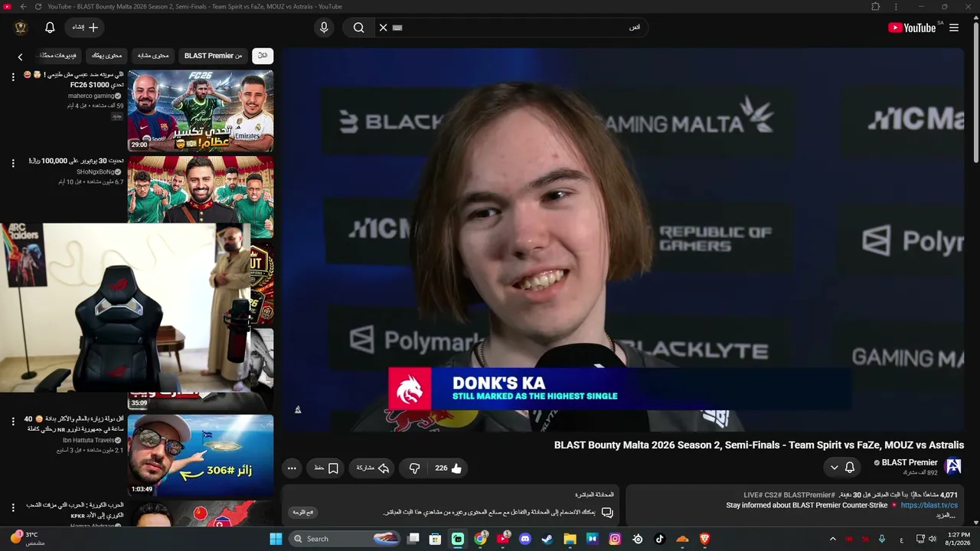Start voice search with the microphone
The height and width of the screenshot is (551, 980).
pos(324,28)
